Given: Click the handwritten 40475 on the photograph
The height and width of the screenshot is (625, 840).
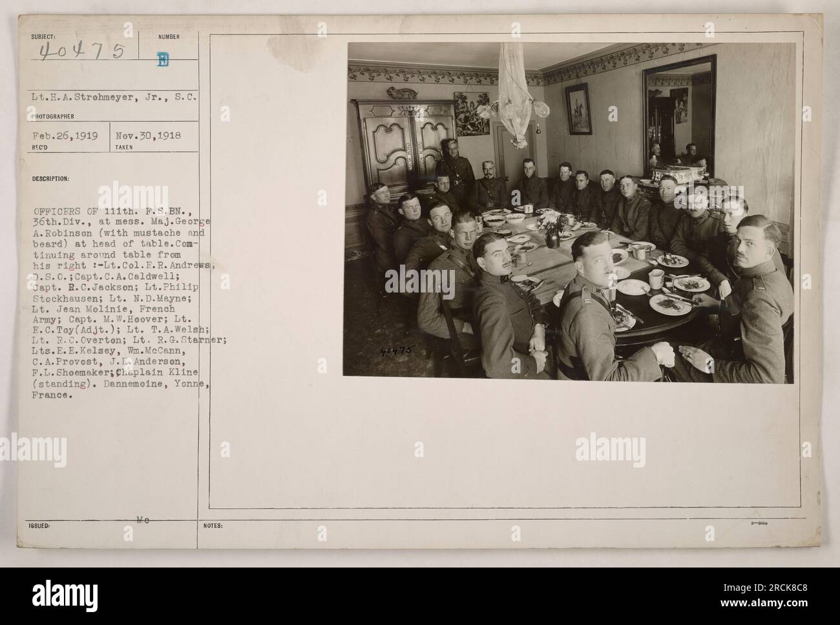Looking at the screenshot, I should click(x=396, y=351).
